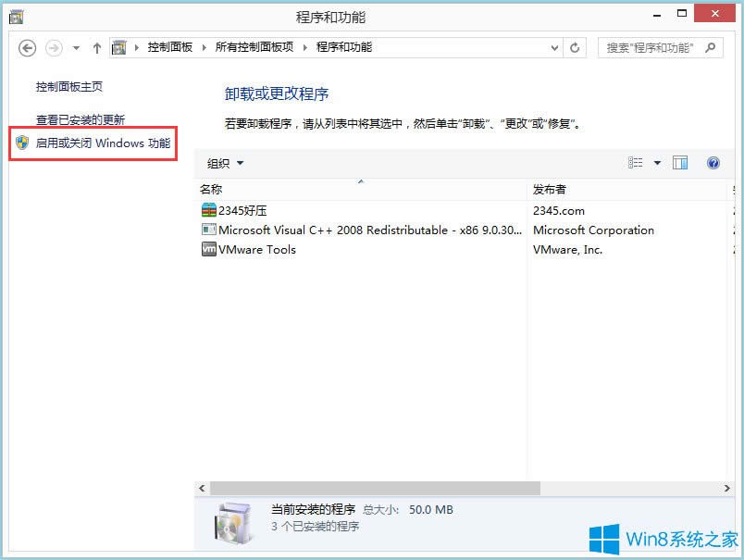Viewport: 744px width, 560px height.
Task: Click the VMware Tools icon
Action: click(x=209, y=249)
